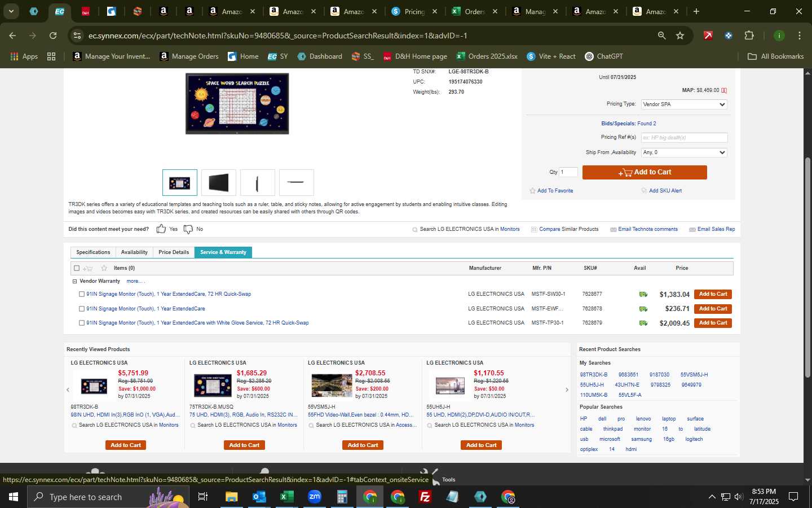Select the Service & Warranty tab
This screenshot has width=812, height=508.
(223, 252)
